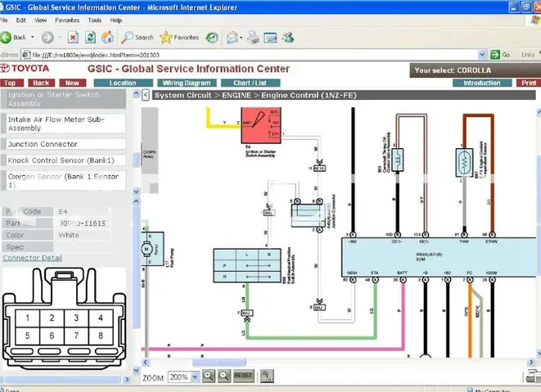Image resolution: width=541 pixels, height=392 pixels.
Task: Click the Your select: COROLLA banner
Action: pyautogui.click(x=475, y=70)
